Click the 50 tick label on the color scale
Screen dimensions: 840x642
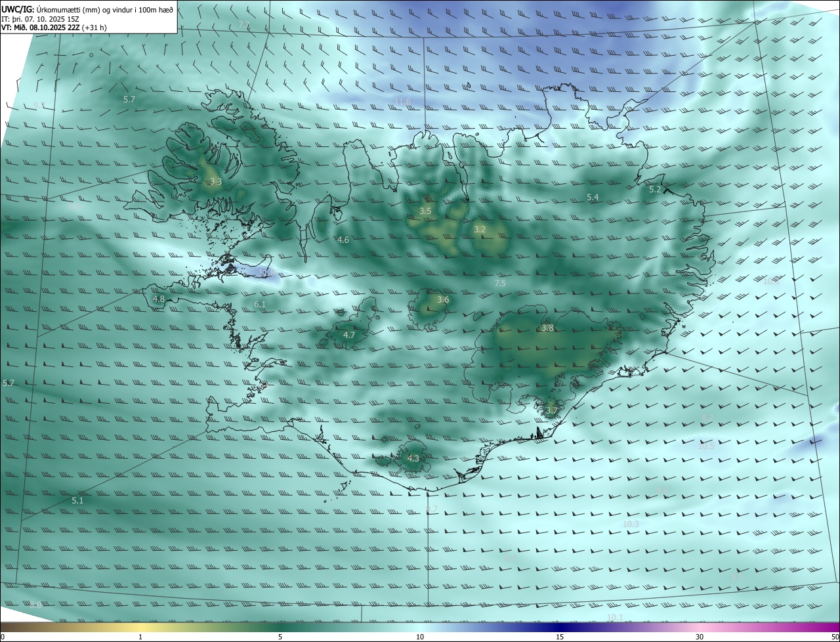835,637
